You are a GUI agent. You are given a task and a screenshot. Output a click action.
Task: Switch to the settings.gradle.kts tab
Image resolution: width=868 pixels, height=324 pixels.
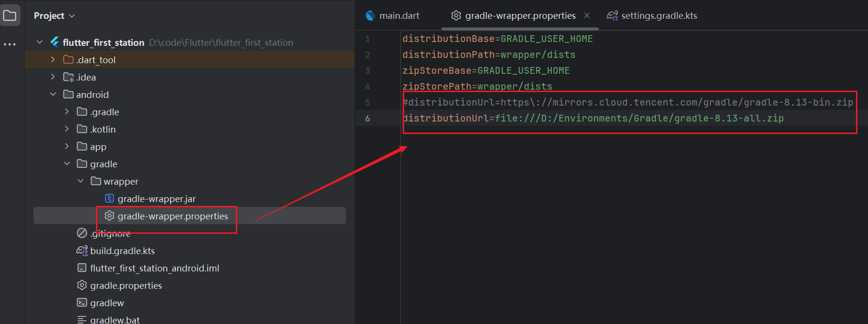click(659, 15)
